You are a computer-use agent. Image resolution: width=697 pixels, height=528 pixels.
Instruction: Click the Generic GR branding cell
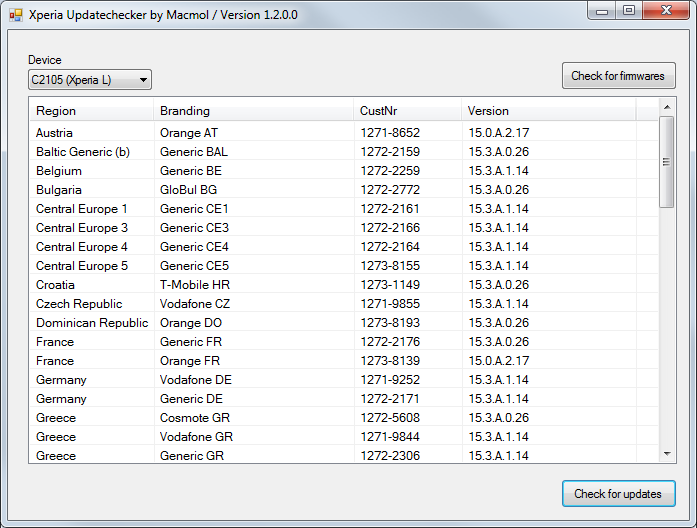click(192, 456)
